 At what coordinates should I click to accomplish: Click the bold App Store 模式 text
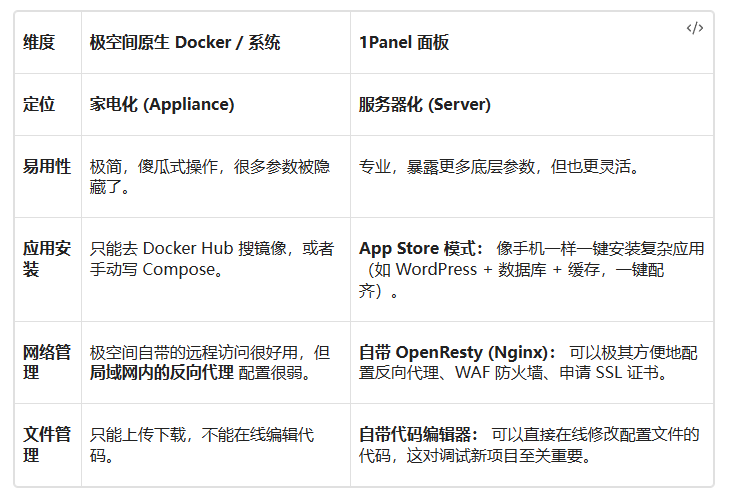click(x=421, y=249)
